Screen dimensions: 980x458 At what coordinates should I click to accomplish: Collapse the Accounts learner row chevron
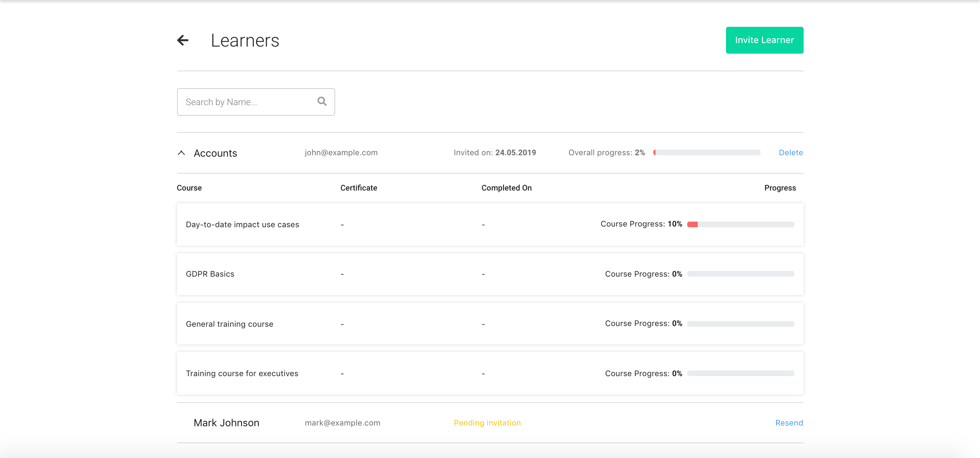click(x=181, y=153)
